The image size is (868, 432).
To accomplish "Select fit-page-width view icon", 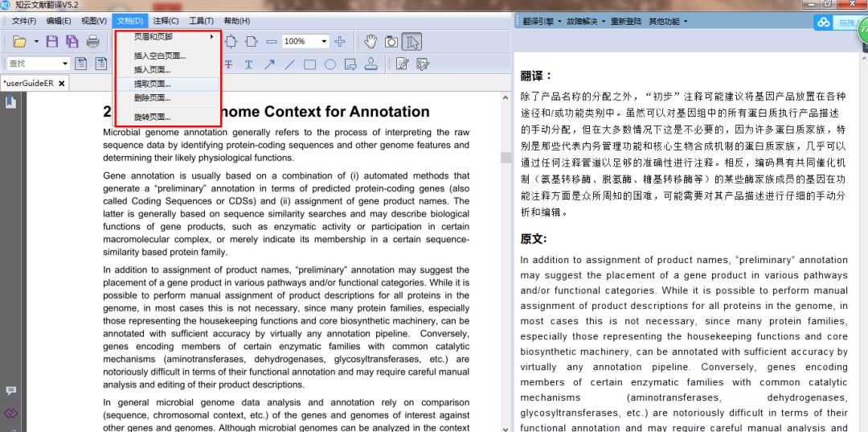I will click(x=252, y=42).
